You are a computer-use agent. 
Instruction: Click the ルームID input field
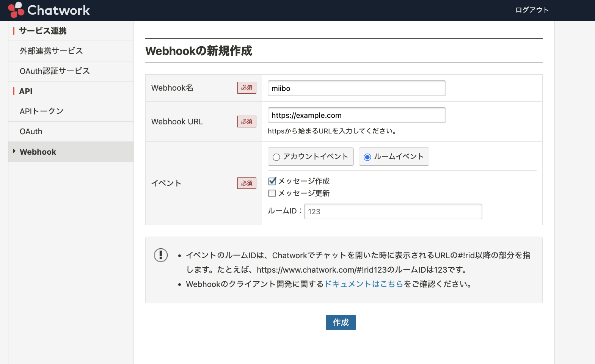coord(393,212)
